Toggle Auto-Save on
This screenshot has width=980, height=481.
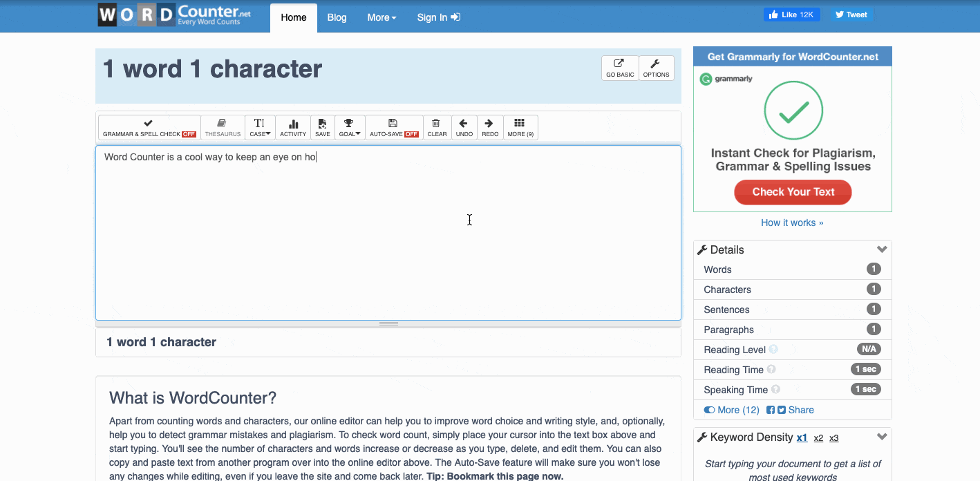click(394, 128)
